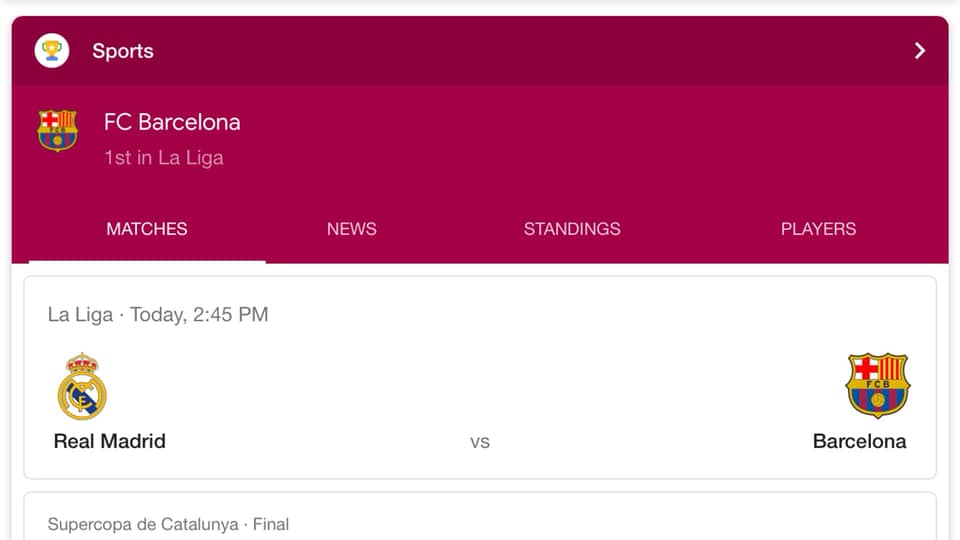Image resolution: width=960 pixels, height=540 pixels.
Task: Open the Supercopa de Catalunya match card
Action: 480,517
